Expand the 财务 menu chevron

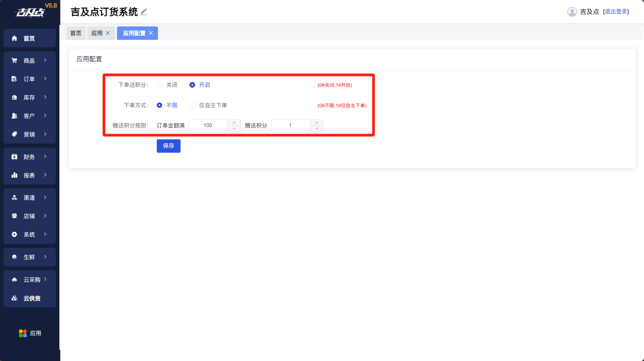[45, 157]
